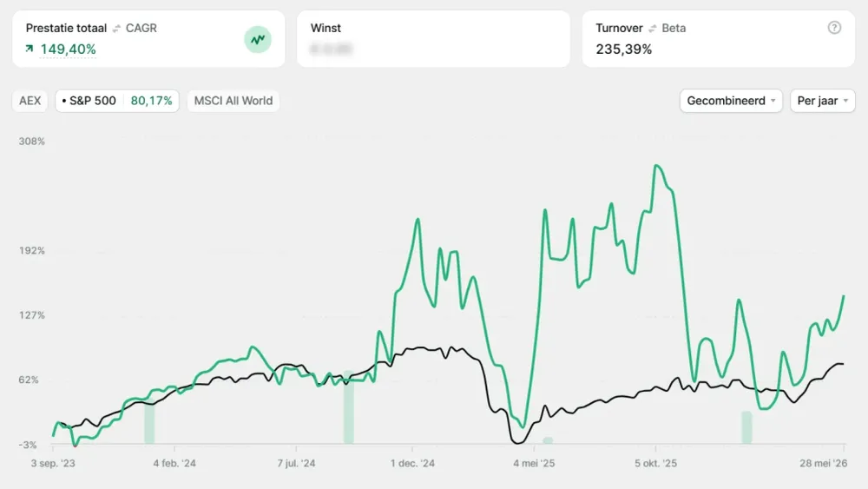The height and width of the screenshot is (489, 868).
Task: Click the green bar after 5 okt. '25
Action: click(x=746, y=427)
